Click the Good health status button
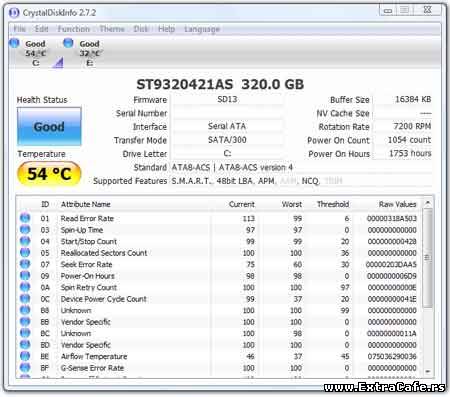The height and width of the screenshot is (397, 450). click(49, 126)
